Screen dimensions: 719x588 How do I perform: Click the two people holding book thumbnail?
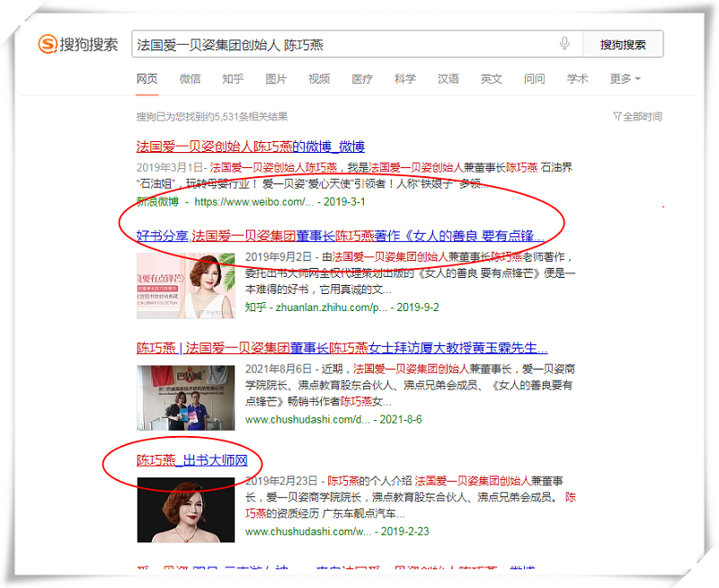(185, 397)
